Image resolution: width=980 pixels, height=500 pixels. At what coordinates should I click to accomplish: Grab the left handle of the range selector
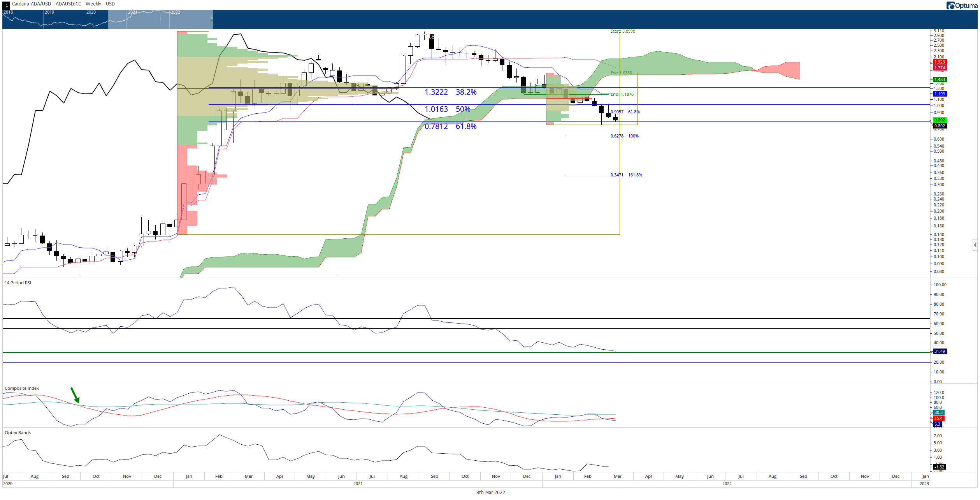(x=110, y=19)
